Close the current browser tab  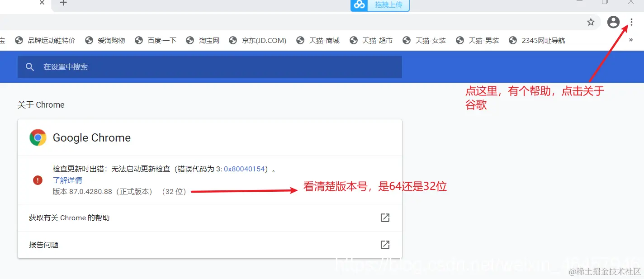42,3
